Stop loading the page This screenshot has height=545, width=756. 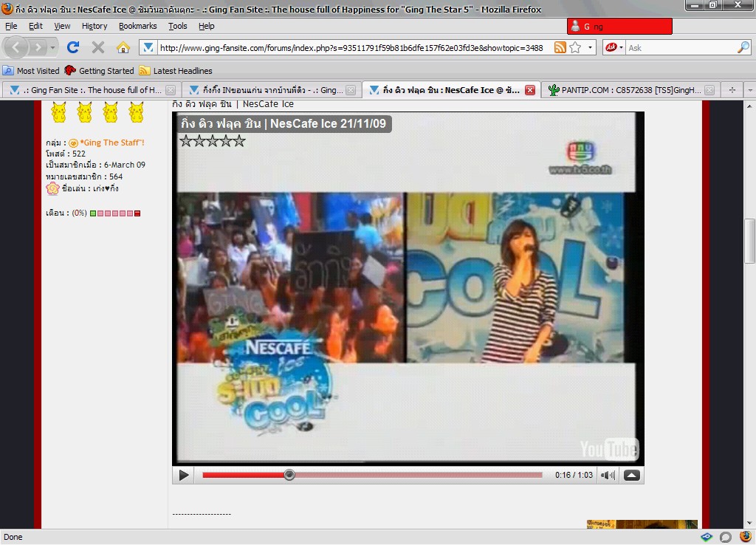[x=98, y=47]
